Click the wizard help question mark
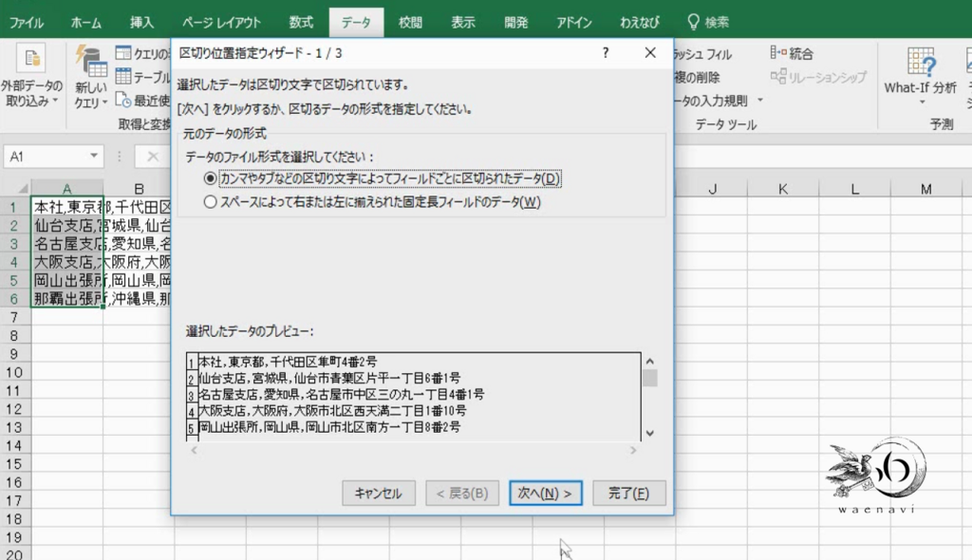 coord(606,53)
